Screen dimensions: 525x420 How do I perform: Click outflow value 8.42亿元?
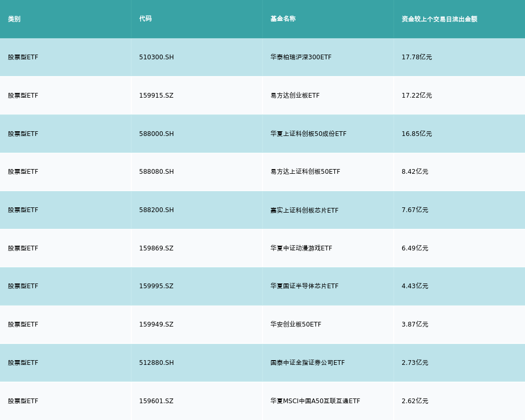(415, 172)
